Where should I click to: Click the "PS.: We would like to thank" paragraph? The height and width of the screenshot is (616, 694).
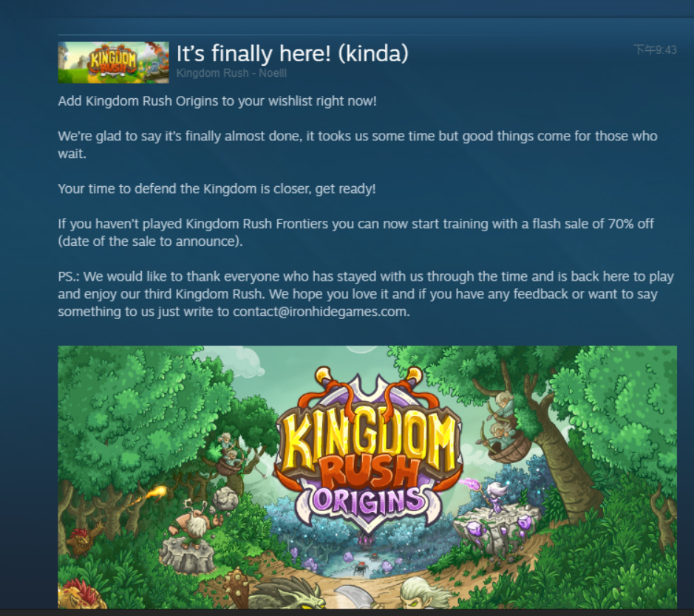click(366, 294)
